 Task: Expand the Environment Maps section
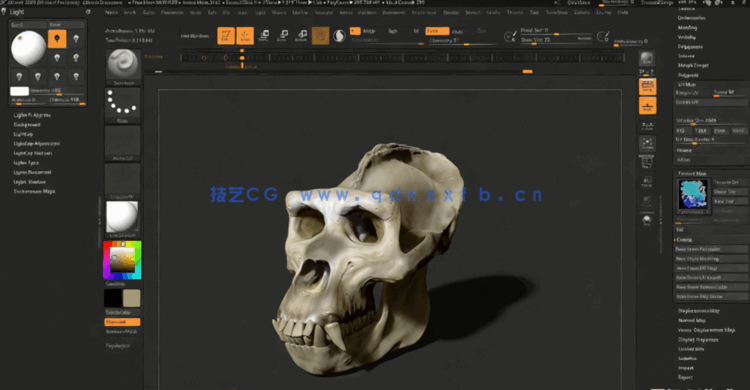[34, 191]
